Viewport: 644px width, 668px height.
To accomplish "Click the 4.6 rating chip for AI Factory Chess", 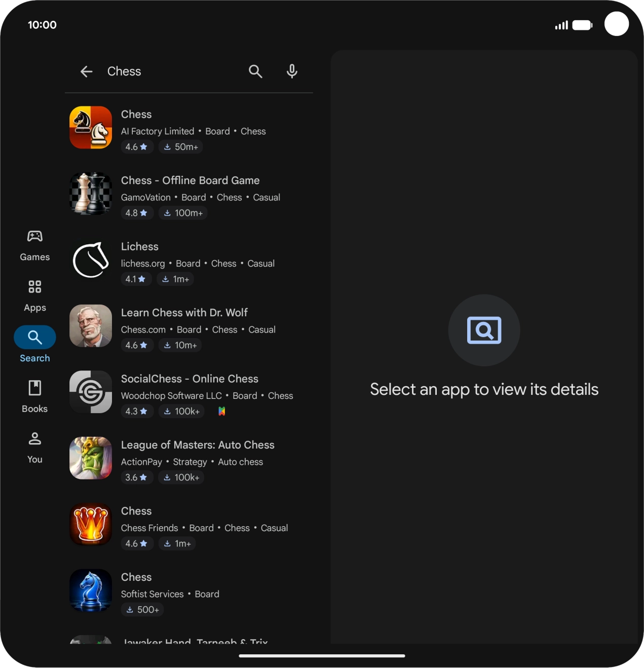I will pyautogui.click(x=137, y=147).
